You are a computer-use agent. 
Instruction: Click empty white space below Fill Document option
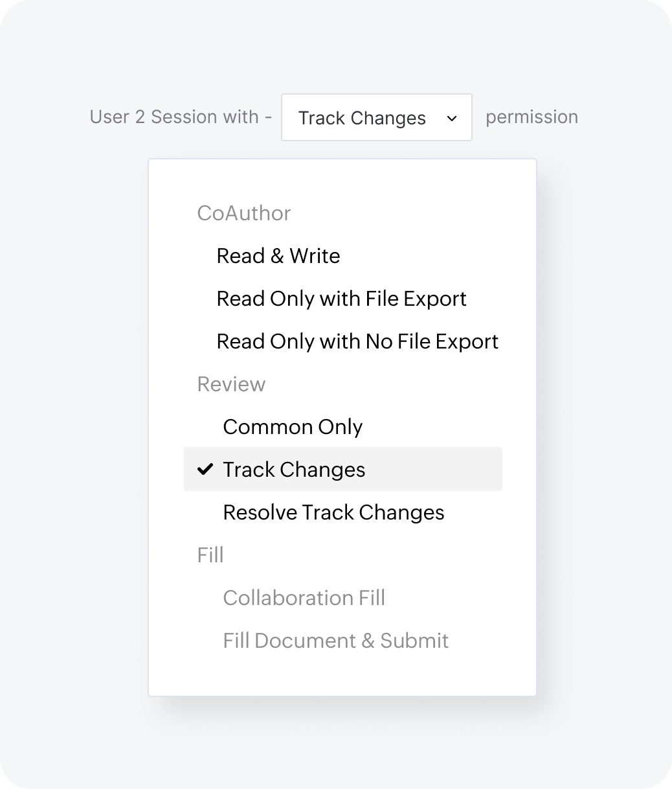tap(342, 674)
